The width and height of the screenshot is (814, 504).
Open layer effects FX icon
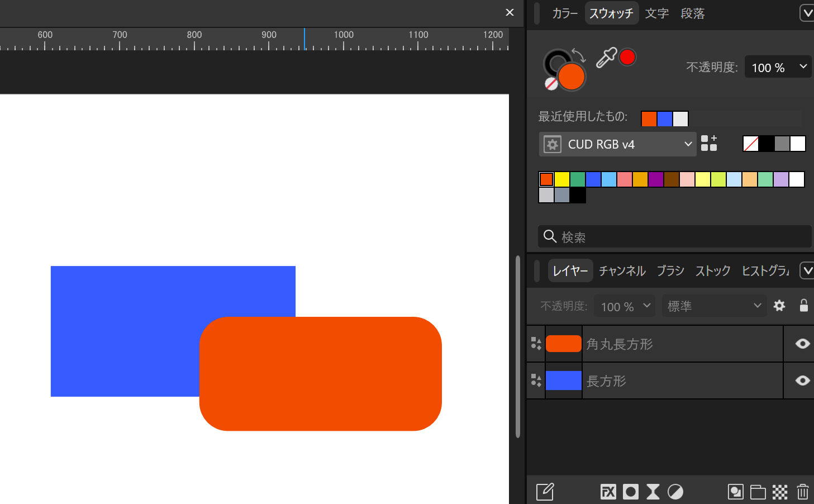[608, 492]
